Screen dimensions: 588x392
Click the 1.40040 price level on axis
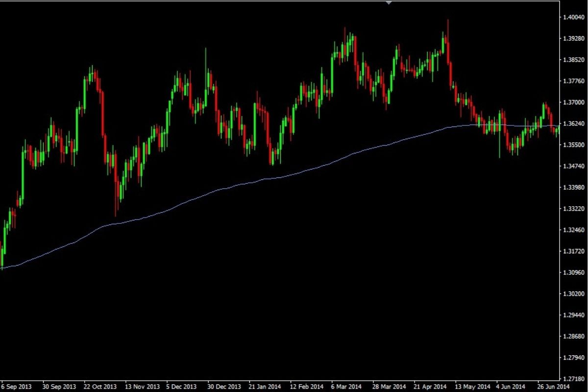pos(573,17)
